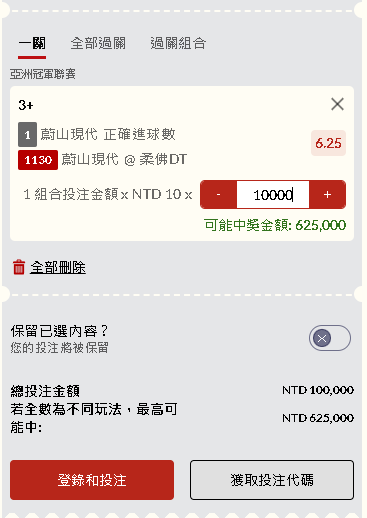The height and width of the screenshot is (518, 367).
Task: Remove the 3+ bet selection with X
Action: pos(337,104)
